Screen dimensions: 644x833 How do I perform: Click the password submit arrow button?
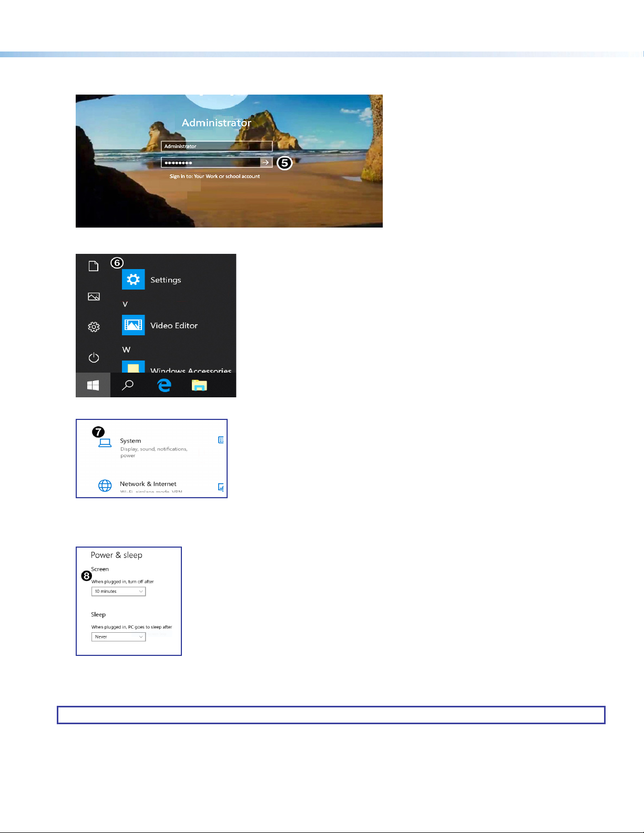point(266,163)
